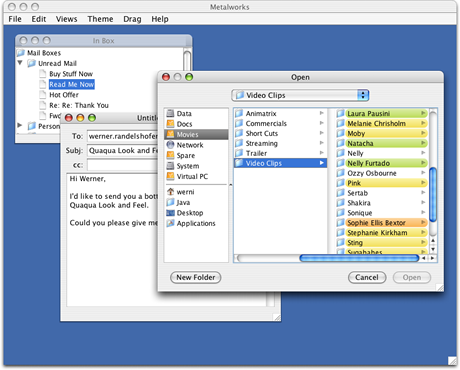Select the Docs volume icon
Image resolution: width=460 pixels, height=370 pixels.
point(170,124)
